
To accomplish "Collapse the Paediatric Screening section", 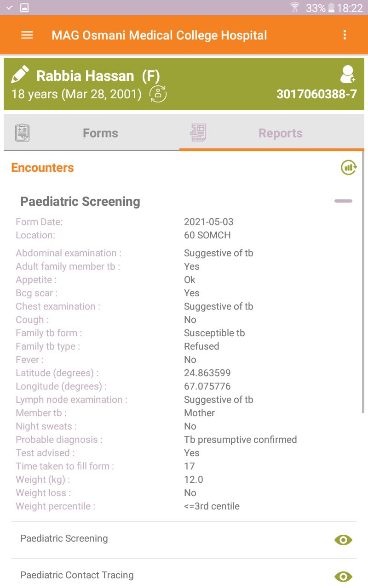I will [343, 201].
